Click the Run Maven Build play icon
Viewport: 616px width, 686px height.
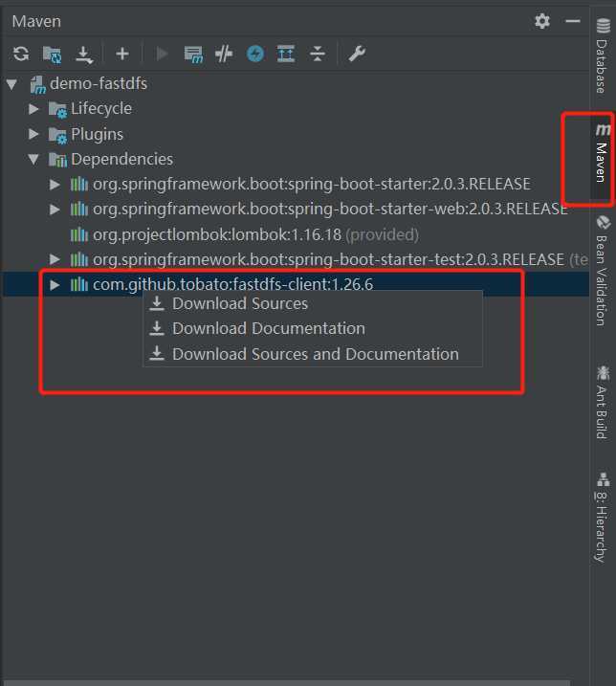pos(162,54)
